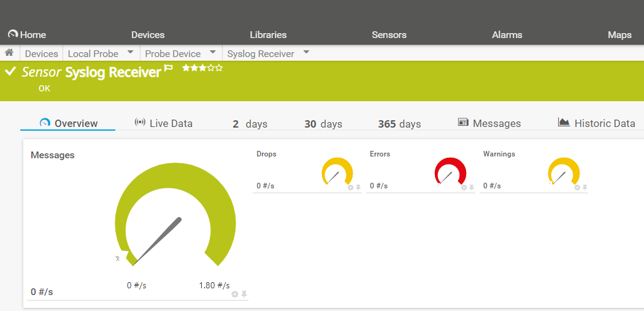Image resolution: width=644 pixels, height=311 pixels.
Task: Set priority to five stars
Action: (219, 68)
